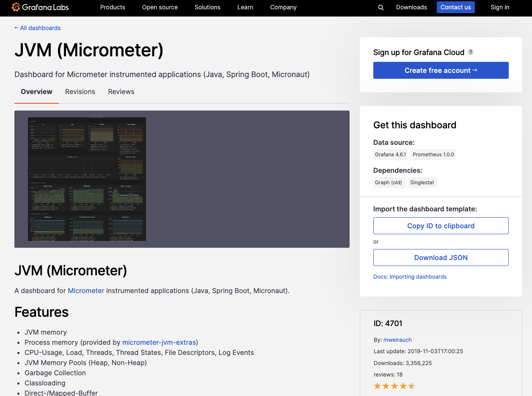Open the micrometer-jvm-extras link

point(159,342)
